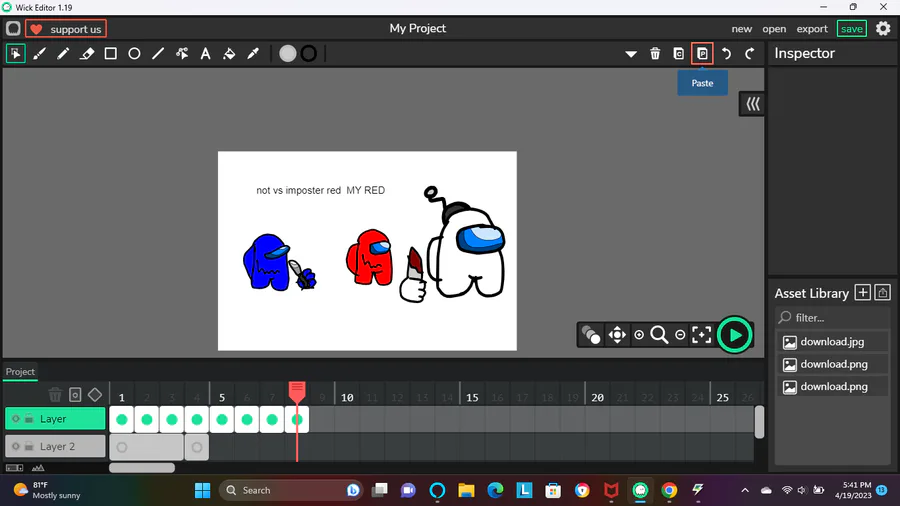Toggle visibility of Layer 2
The height and width of the screenshot is (506, 900).
15,446
